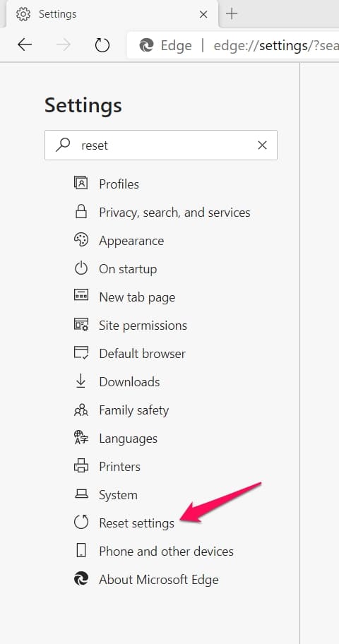Click the Edge logo beside About Microsoft Edge
This screenshot has width=339, height=644.
81,579
